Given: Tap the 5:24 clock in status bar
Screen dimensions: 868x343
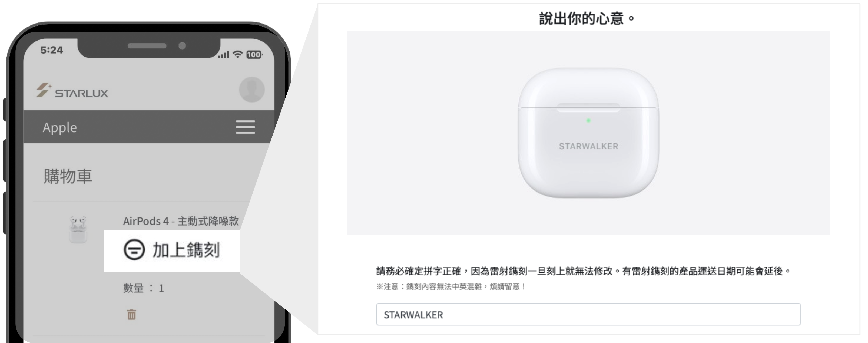Looking at the screenshot, I should 52,50.
